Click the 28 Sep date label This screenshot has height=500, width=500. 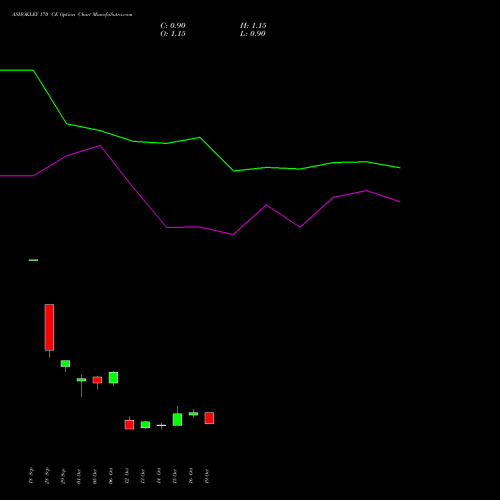pyautogui.click(x=47, y=476)
